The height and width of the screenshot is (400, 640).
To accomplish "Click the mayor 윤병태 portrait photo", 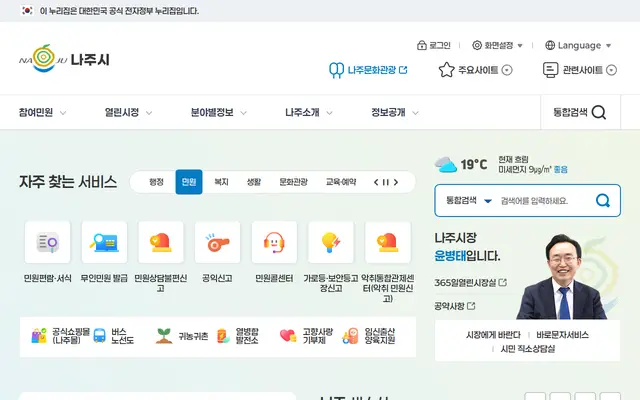I will pyautogui.click(x=563, y=277).
